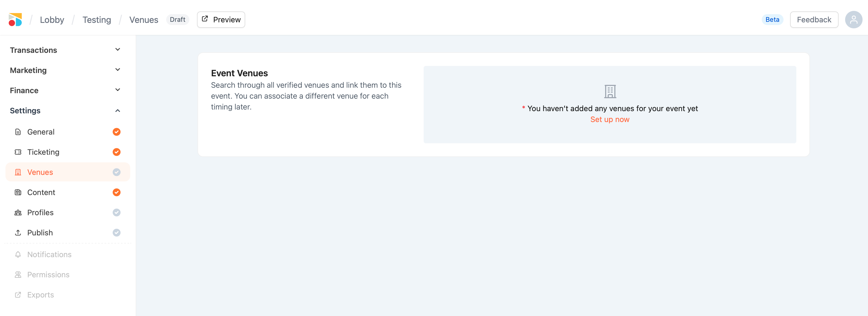This screenshot has width=868, height=316.
Task: Click the Ticketing ticket icon
Action: (x=18, y=152)
